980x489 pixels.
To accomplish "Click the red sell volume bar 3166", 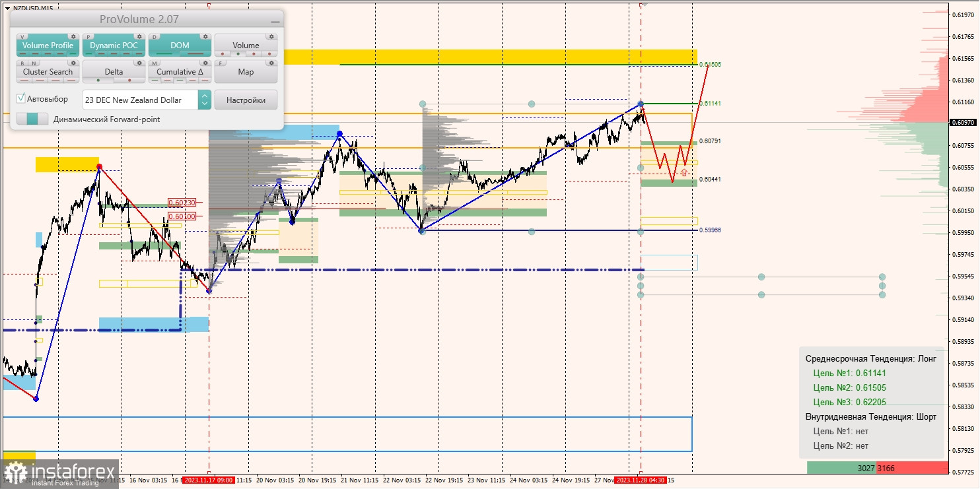I will coord(912,468).
